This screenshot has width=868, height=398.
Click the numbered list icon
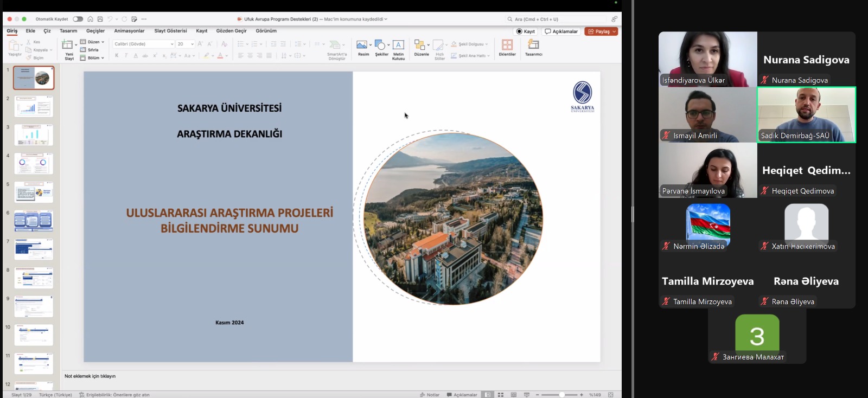tap(254, 44)
